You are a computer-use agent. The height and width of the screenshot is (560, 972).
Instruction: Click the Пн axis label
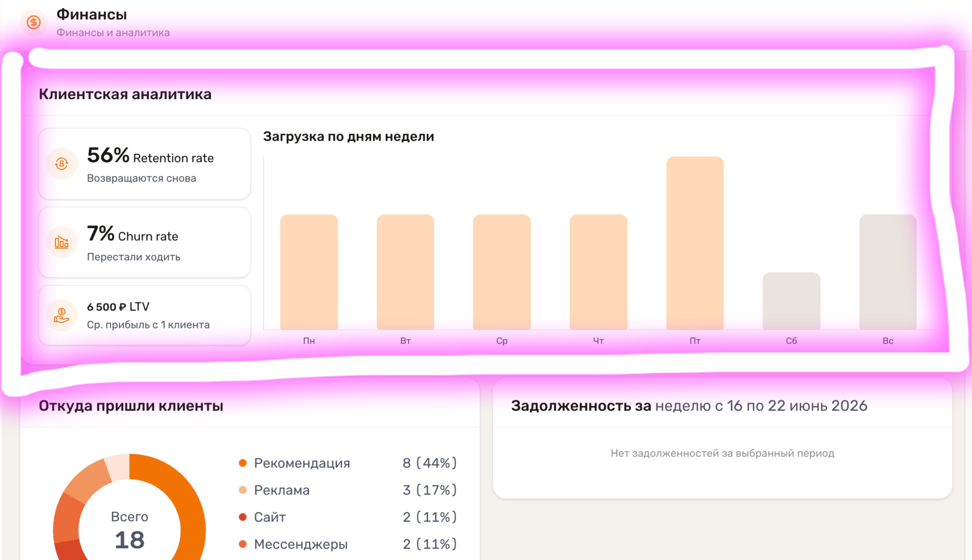tap(309, 341)
